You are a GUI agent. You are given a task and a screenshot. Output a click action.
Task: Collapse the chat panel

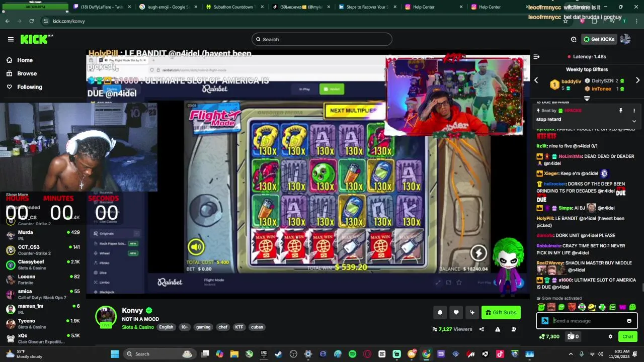point(536,57)
